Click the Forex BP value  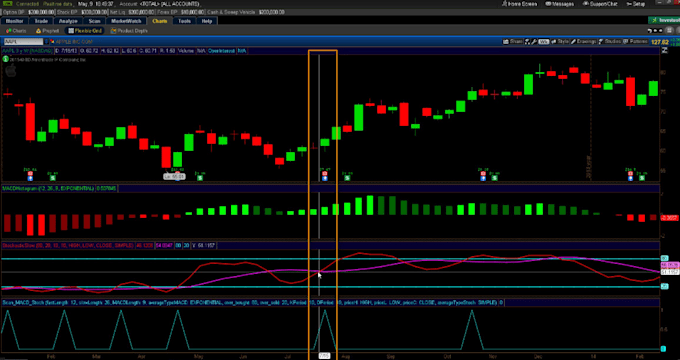193,12
